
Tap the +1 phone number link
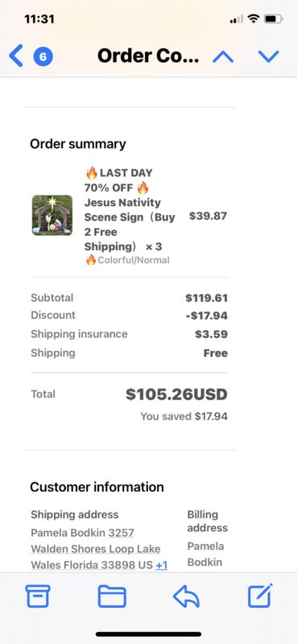162,565
